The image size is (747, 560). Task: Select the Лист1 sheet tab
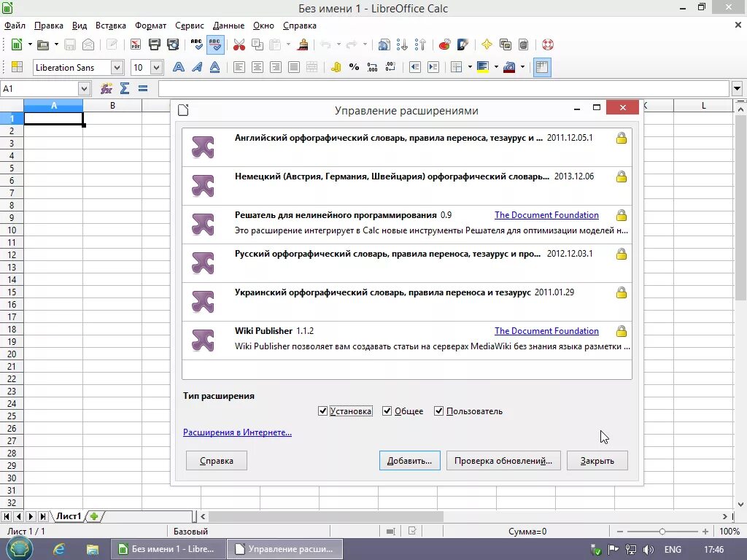click(x=69, y=516)
